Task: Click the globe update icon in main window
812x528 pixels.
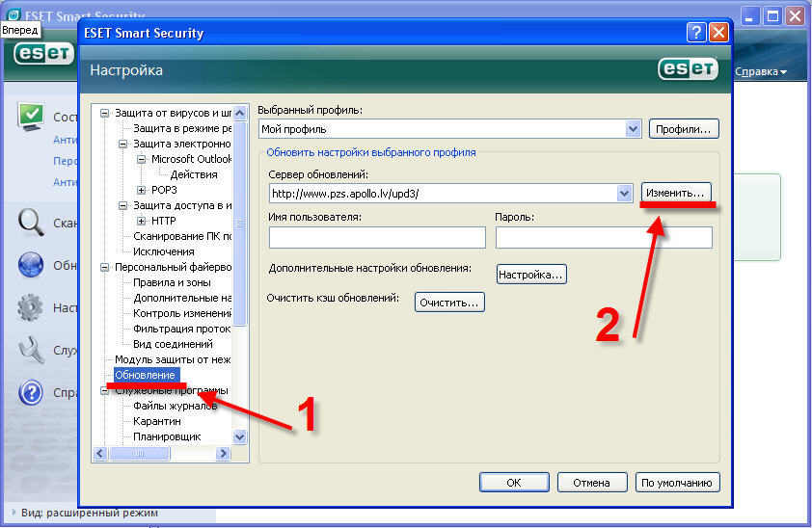Action: point(31,265)
